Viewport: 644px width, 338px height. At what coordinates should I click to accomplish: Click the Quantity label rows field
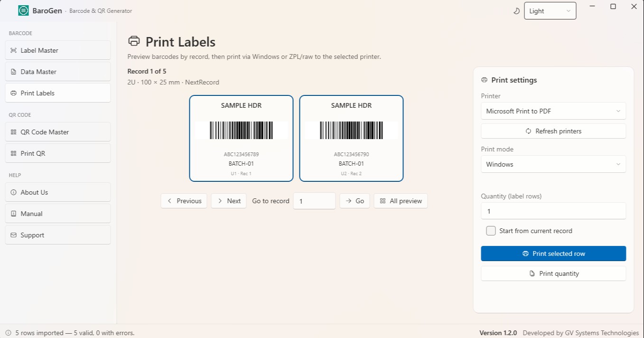553,211
